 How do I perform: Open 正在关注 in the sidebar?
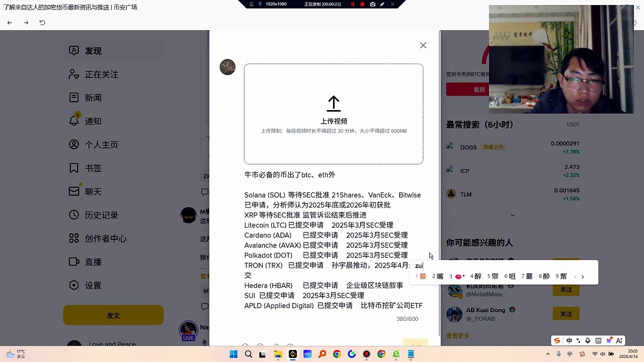[x=113, y=74]
